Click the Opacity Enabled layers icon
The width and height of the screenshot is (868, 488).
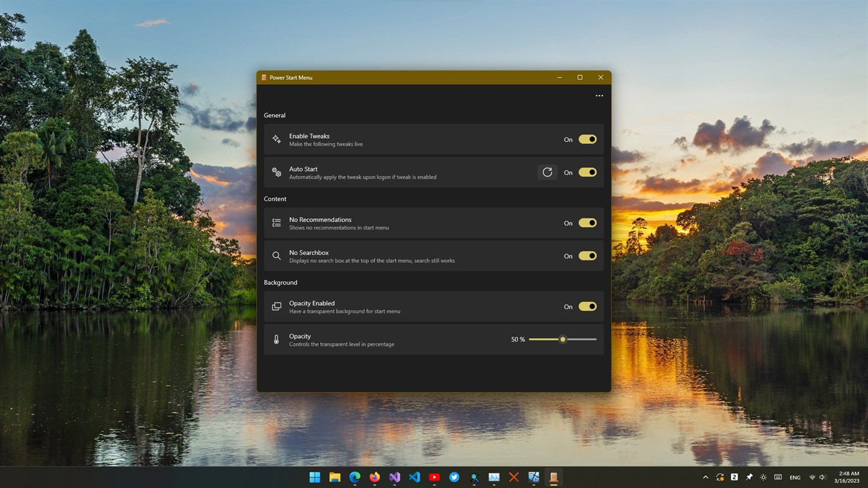276,306
